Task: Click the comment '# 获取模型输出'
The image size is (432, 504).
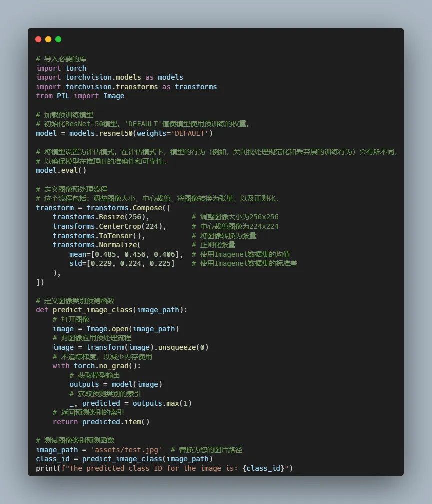Action: coord(95,375)
